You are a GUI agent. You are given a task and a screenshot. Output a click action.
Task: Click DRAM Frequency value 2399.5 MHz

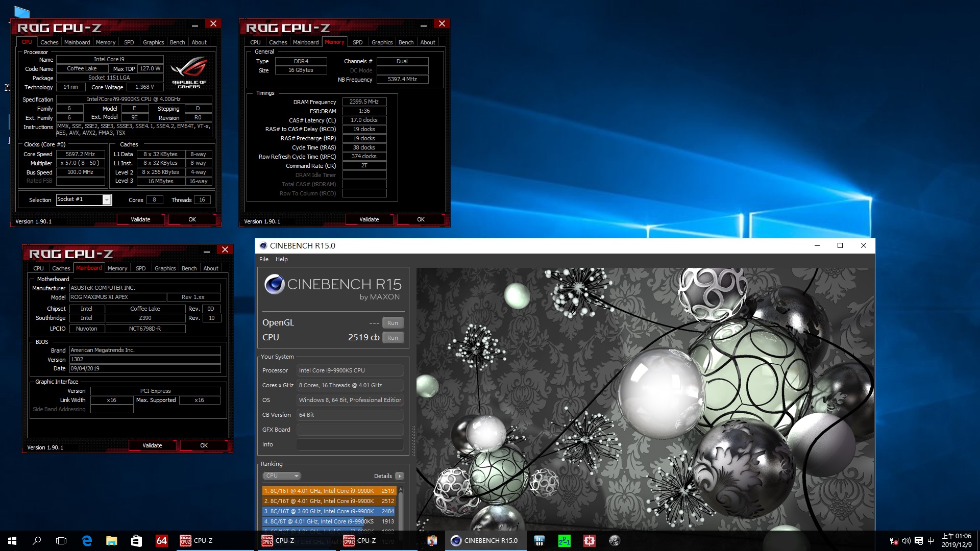click(364, 102)
